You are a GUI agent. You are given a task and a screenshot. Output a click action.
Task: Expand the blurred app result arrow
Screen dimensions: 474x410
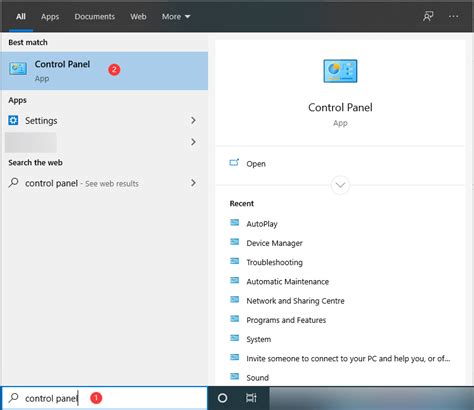tap(193, 142)
